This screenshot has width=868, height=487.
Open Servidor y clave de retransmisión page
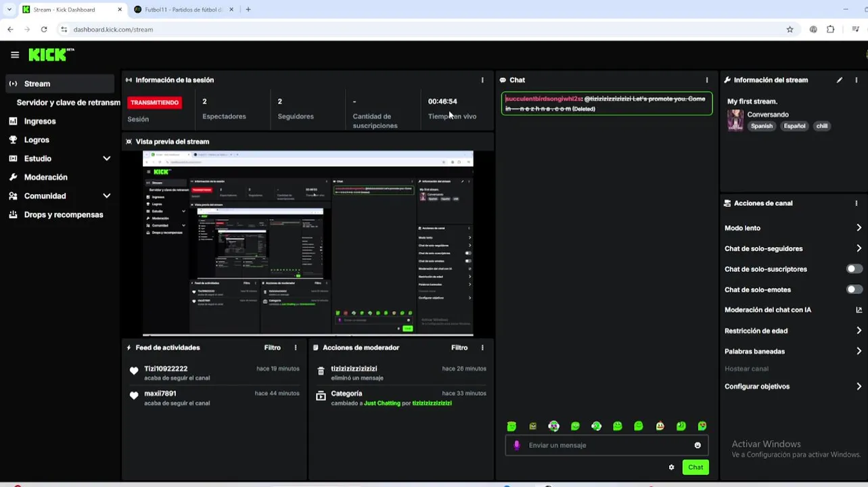pyautogui.click(x=68, y=102)
